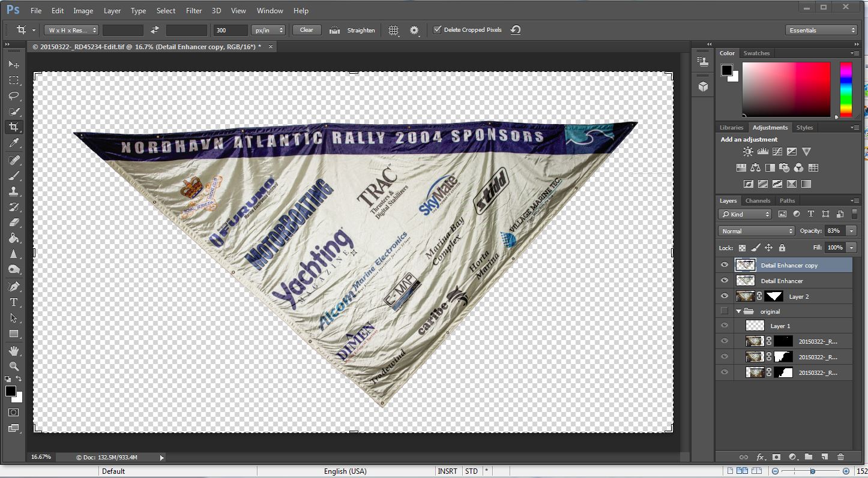
Task: Collapse the original layer group
Action: pos(738,311)
